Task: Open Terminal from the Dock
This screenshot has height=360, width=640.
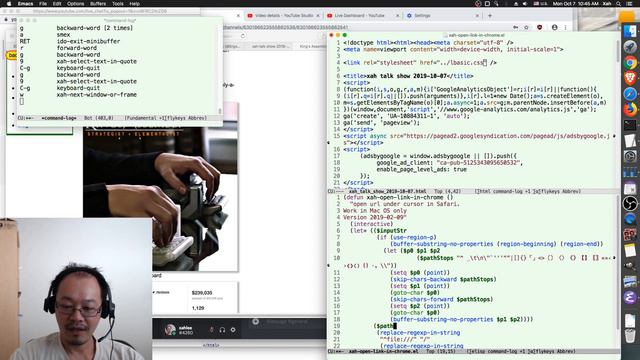Action: [630, 125]
